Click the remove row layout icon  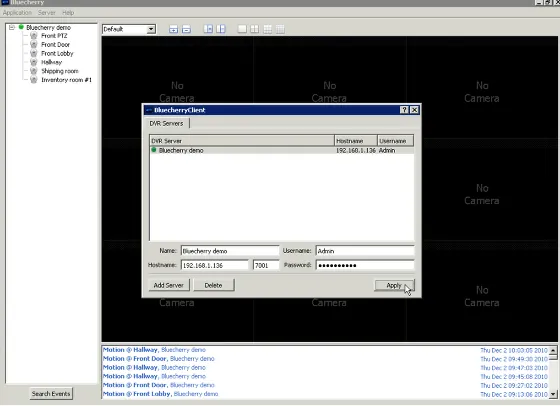pos(186,29)
